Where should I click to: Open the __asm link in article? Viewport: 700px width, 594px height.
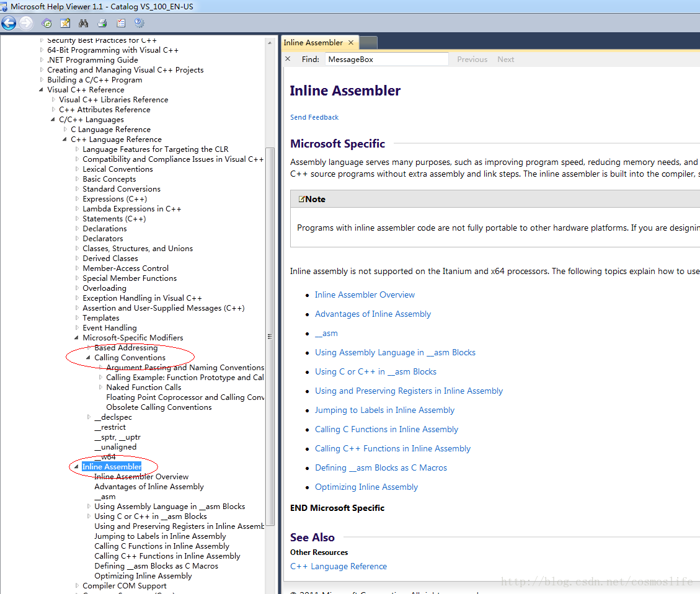coord(326,333)
